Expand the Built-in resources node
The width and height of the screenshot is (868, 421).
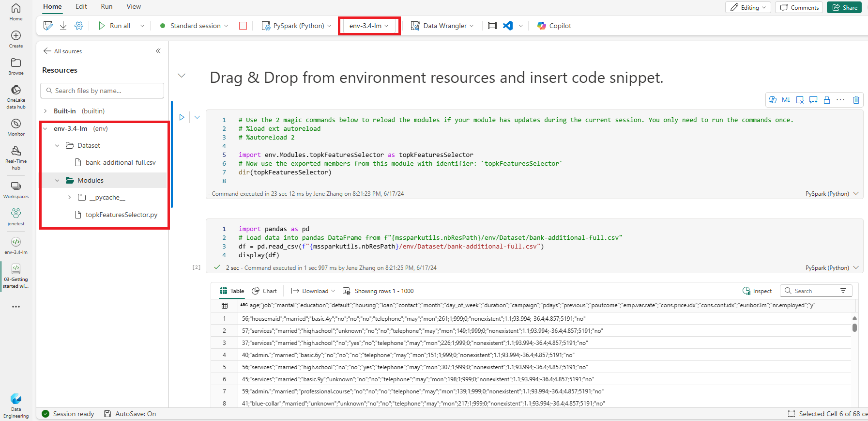46,111
